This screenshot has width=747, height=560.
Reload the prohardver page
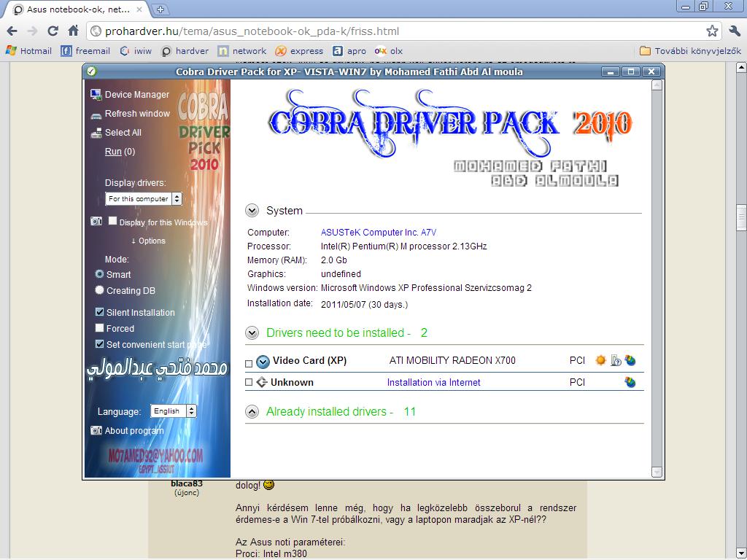coord(53,31)
